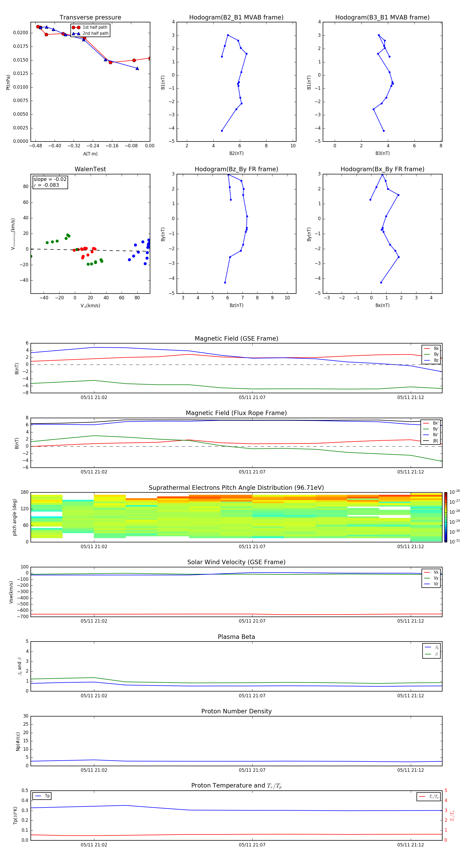Click the |B| legend entry in Flux Rope panel

tap(431, 441)
